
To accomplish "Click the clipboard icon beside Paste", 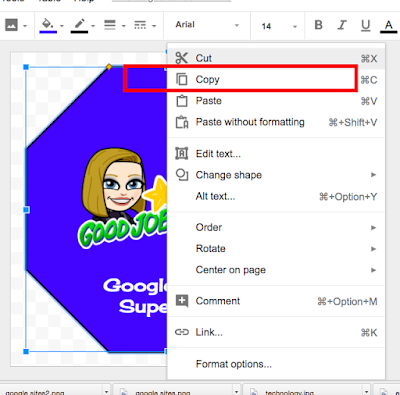I will click(182, 101).
